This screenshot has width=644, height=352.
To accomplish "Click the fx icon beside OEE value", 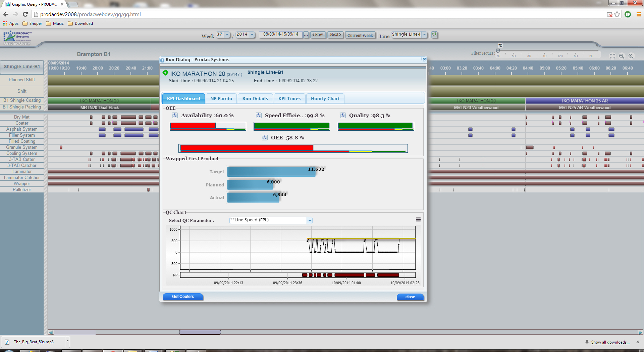I will [x=265, y=138].
